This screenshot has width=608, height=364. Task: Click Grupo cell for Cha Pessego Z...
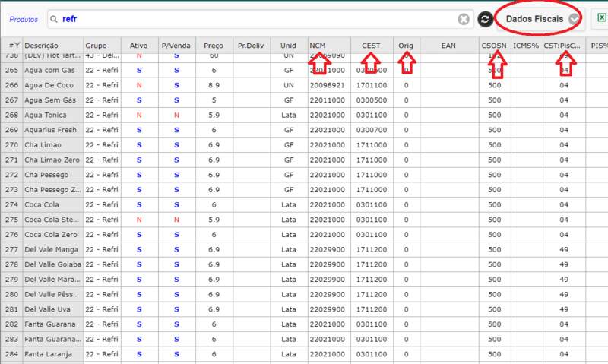(x=103, y=190)
